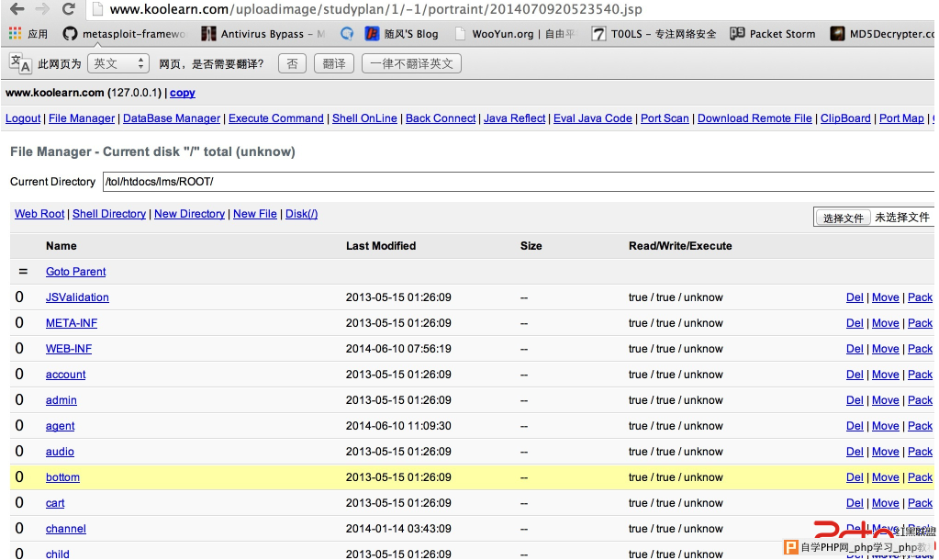The image size is (939, 560).
Task: Open the WooYun.org bookmark
Action: pos(514,34)
